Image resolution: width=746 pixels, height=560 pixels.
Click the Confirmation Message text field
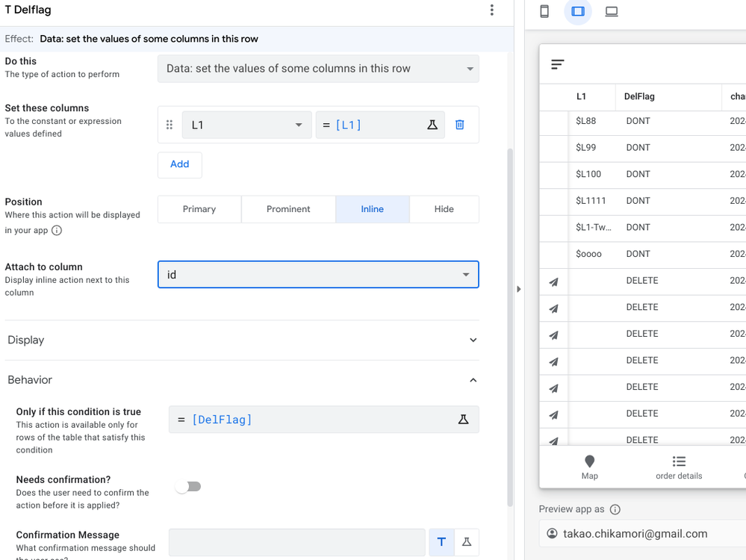tap(297, 542)
